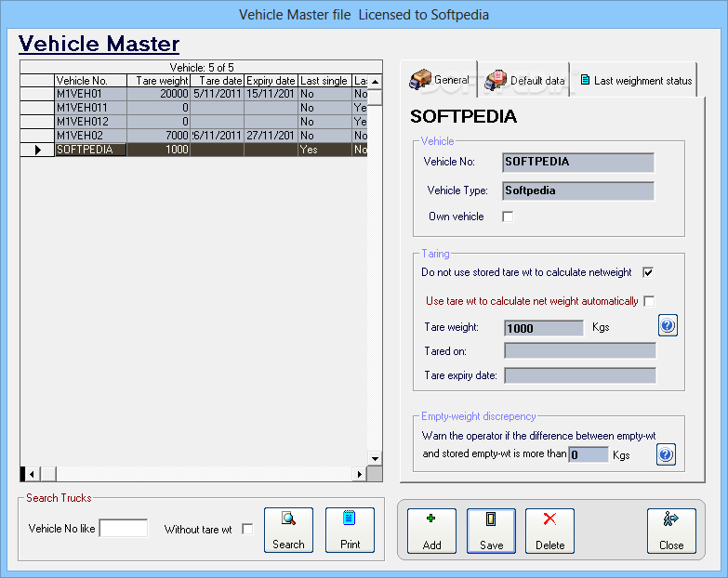728x578 pixels.
Task: Uncheck Do not use stored tare wt
Action: [648, 272]
